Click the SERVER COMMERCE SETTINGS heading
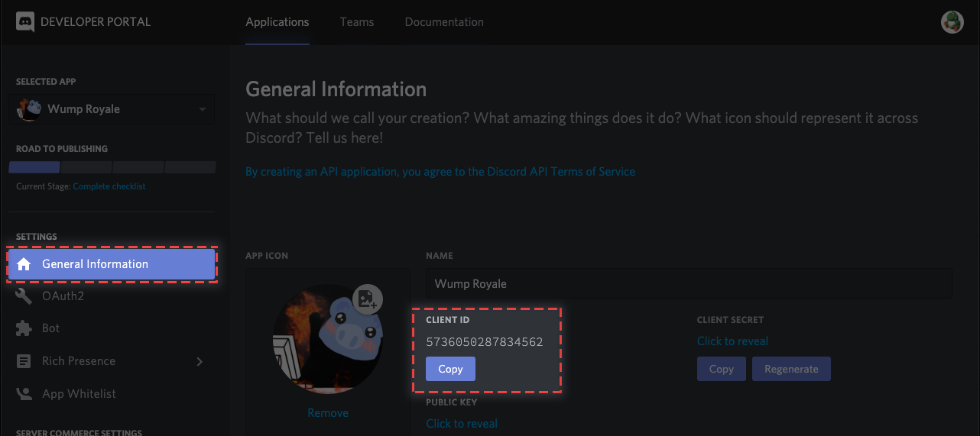The height and width of the screenshot is (436, 980). [79, 432]
